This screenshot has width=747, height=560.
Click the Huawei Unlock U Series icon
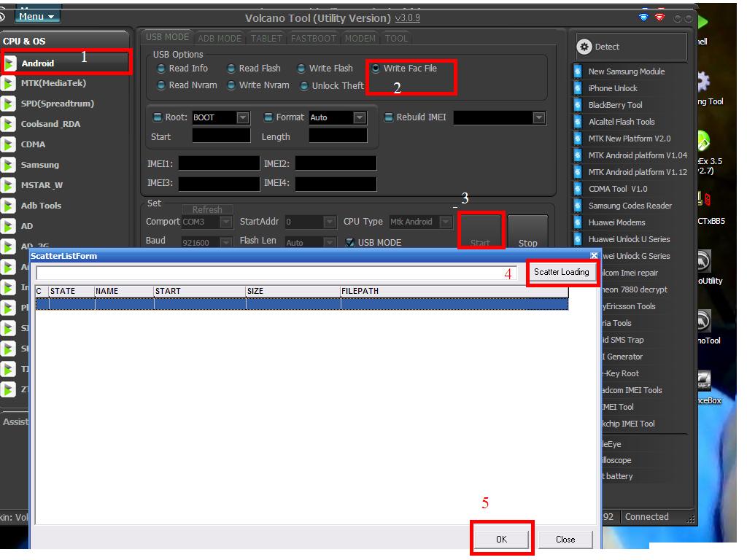point(578,239)
